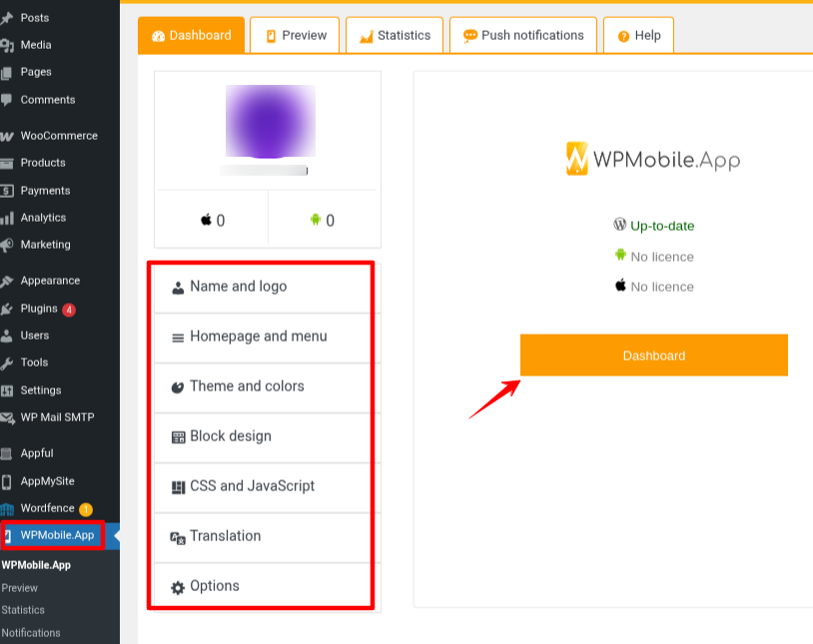The height and width of the screenshot is (644, 813).
Task: Click the Analytics bar chart icon
Action: tap(7, 218)
